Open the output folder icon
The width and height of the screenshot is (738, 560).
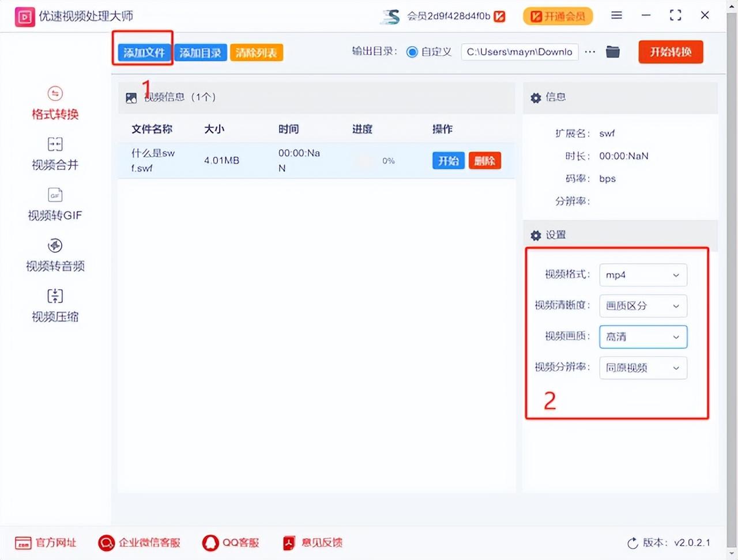pyautogui.click(x=613, y=52)
